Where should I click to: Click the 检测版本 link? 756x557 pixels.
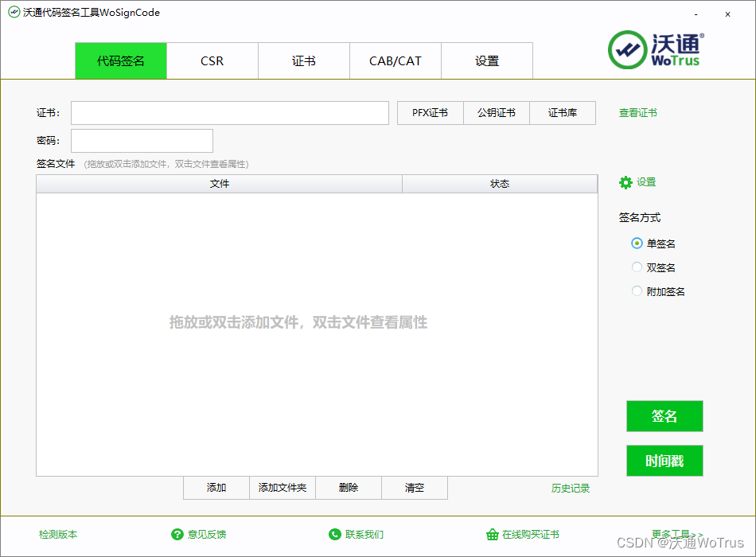click(x=58, y=535)
